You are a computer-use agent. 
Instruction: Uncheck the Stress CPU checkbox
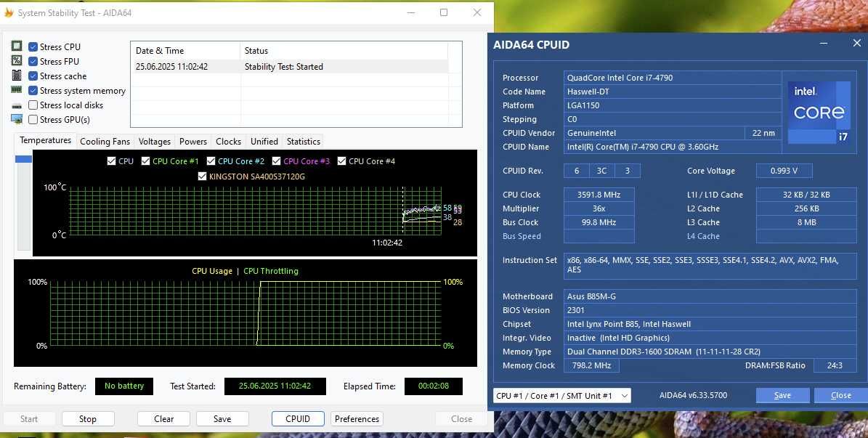33,47
